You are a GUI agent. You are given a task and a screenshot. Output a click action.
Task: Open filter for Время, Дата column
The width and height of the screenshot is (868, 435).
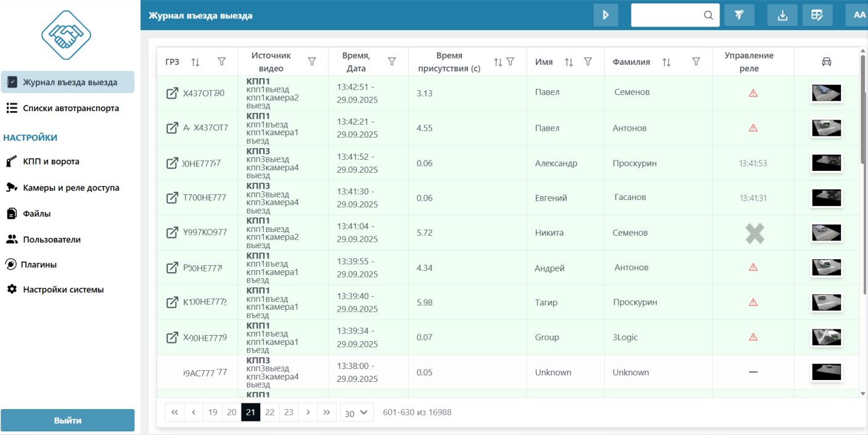(x=391, y=62)
